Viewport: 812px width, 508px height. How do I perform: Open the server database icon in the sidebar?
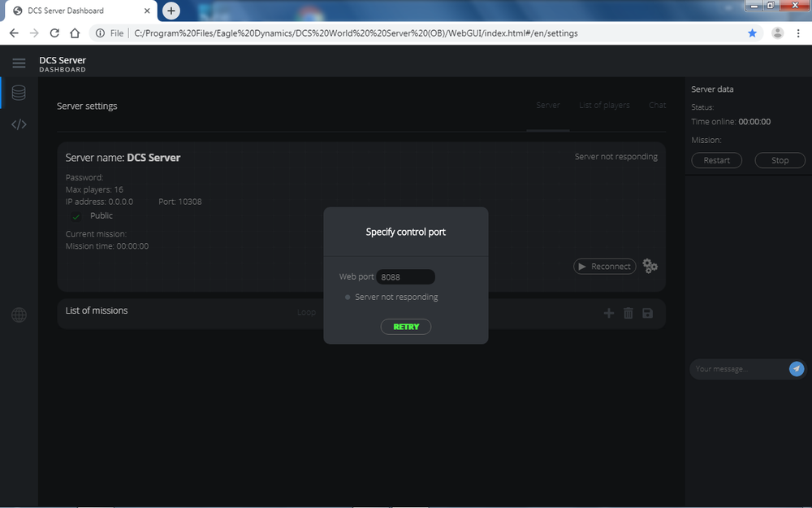[19, 93]
